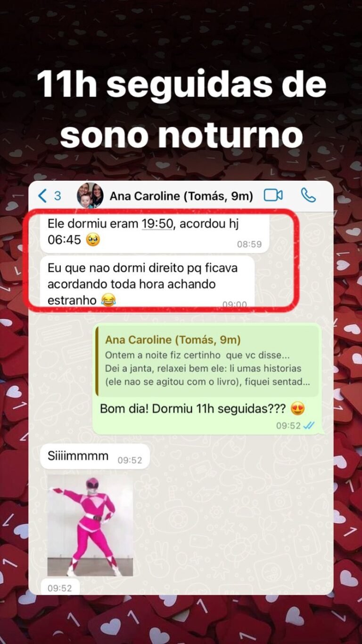Tap the back arrow chevron
The image size is (362, 644).
(x=43, y=195)
